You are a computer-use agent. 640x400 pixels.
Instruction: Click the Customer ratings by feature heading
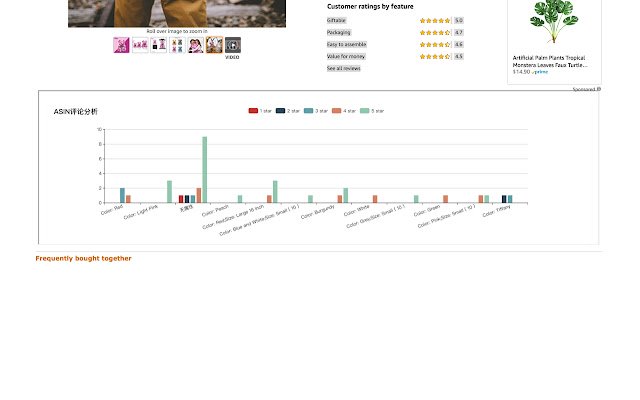[x=370, y=7]
